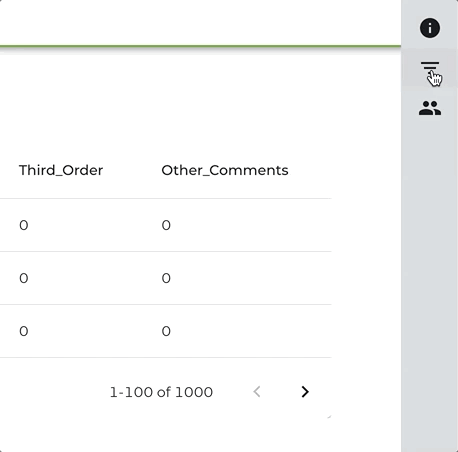Click the green divider line under header
The height and width of the screenshot is (452, 458).
(x=200, y=46)
